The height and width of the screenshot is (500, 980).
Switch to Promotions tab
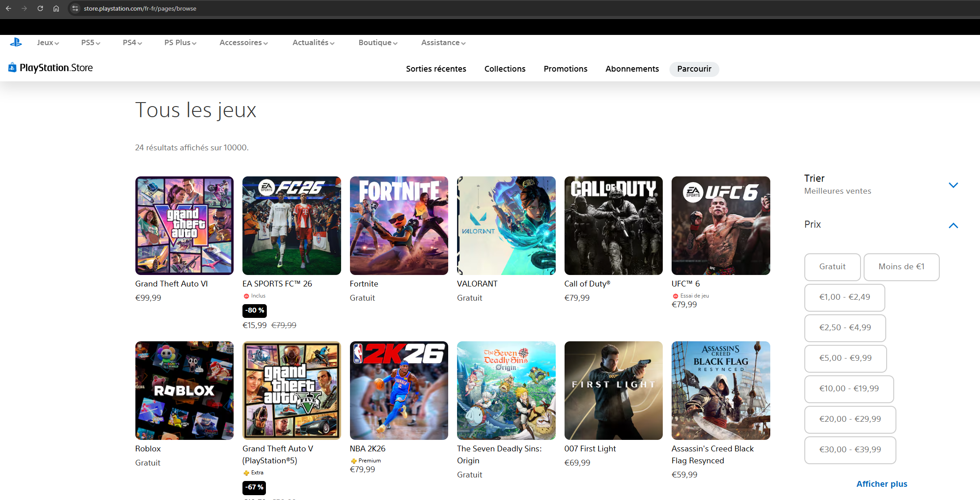click(x=565, y=69)
